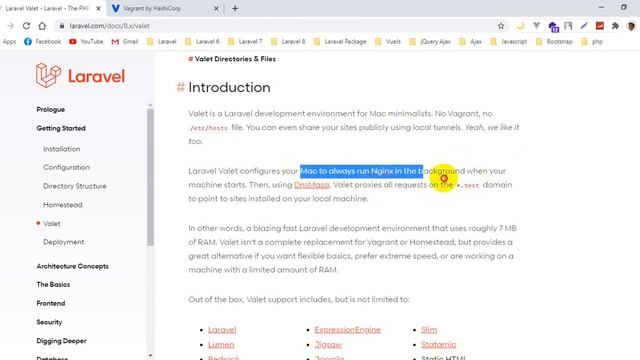Screen dimensions: 640x360
Task: Expand the Frontend section
Action: click(x=51, y=303)
